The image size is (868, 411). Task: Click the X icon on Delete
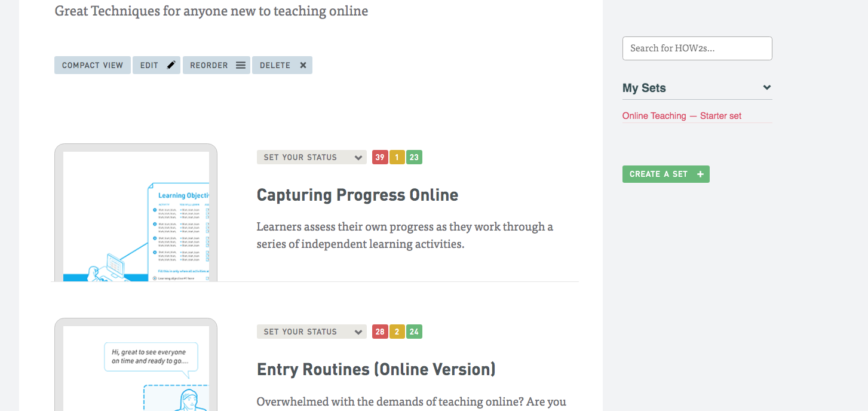[x=303, y=65]
